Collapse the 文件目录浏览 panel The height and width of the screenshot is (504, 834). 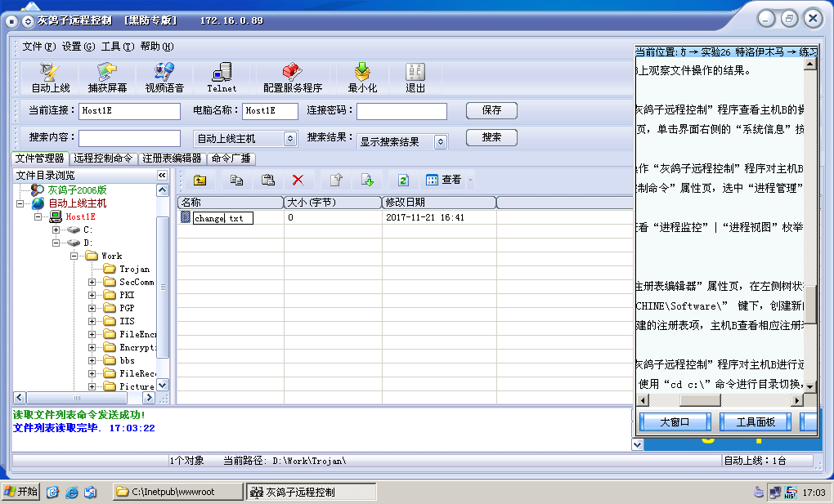[x=162, y=175]
